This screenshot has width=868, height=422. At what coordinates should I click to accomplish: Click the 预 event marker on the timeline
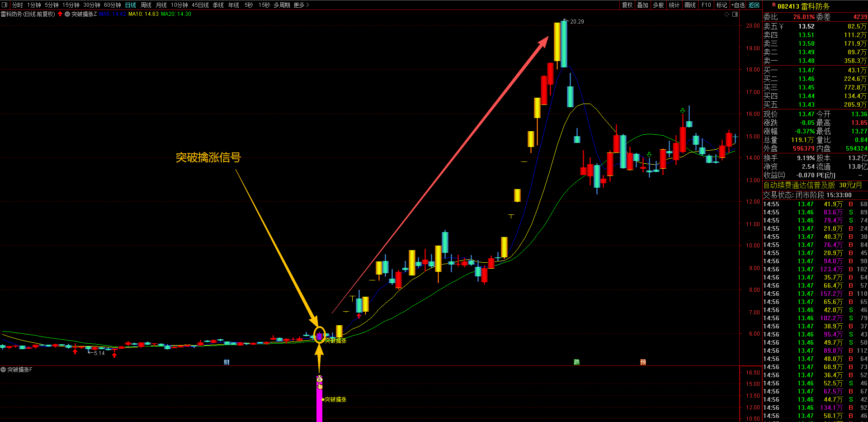click(x=643, y=362)
